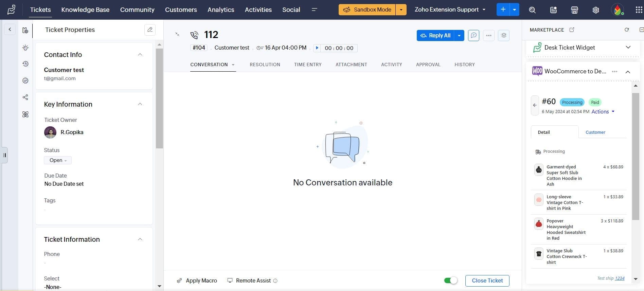Open the comment bubble icon near Reply All
644x291 pixels.
click(x=473, y=35)
